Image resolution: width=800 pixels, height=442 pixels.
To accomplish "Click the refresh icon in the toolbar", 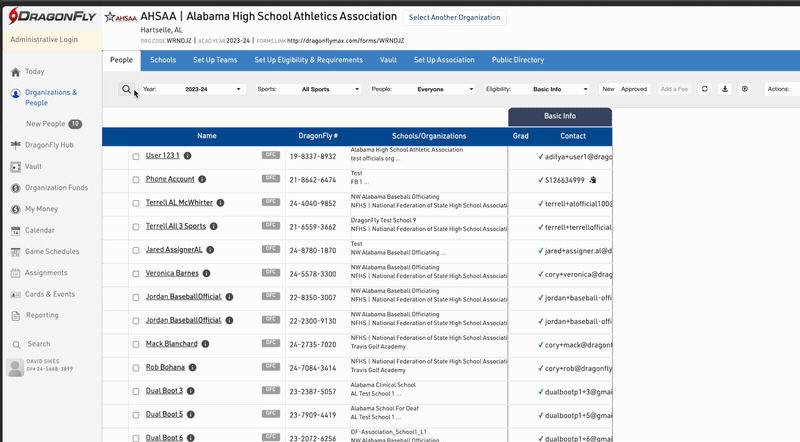I will coord(704,89).
